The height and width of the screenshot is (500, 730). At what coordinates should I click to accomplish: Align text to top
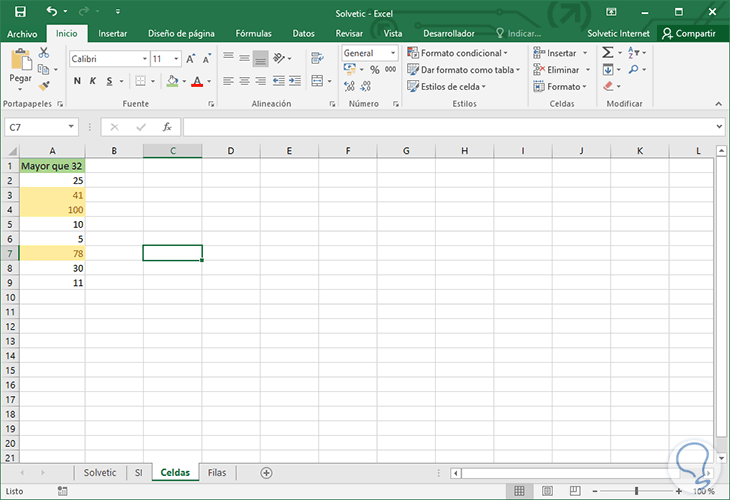point(228,56)
